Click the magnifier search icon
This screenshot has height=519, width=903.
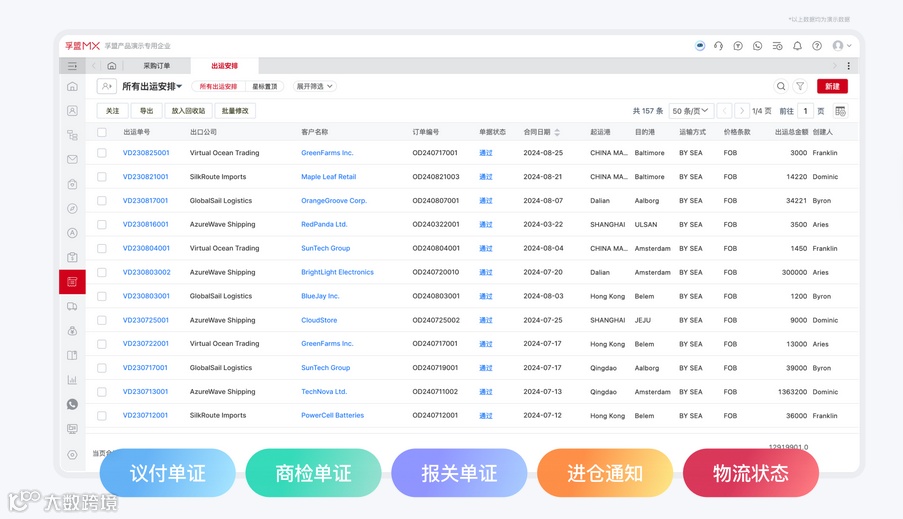(781, 86)
